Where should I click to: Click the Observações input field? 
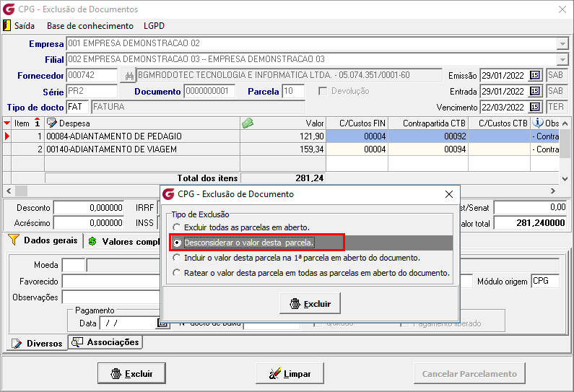pos(111,297)
